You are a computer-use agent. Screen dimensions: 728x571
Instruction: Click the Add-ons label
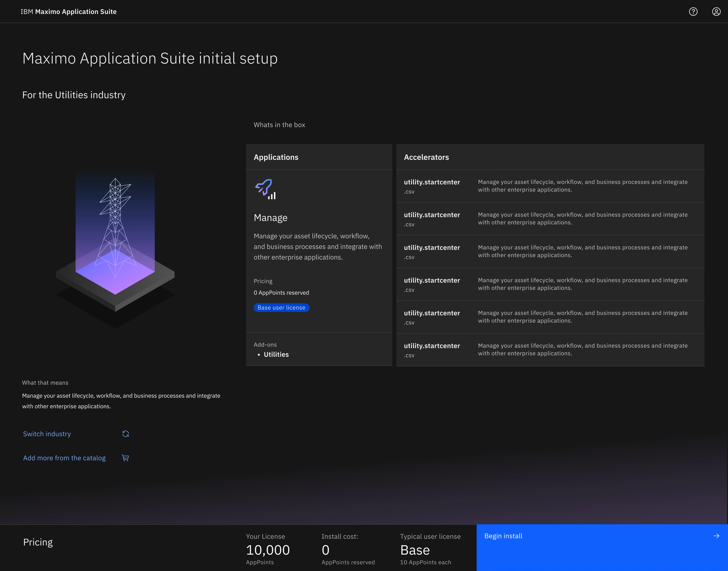click(x=265, y=345)
